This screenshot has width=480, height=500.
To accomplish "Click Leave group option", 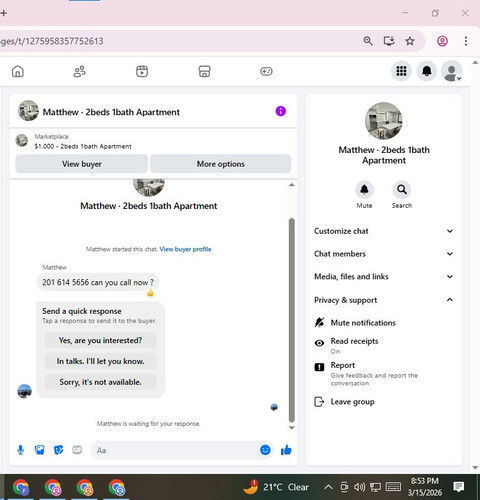I will click(384, 402).
